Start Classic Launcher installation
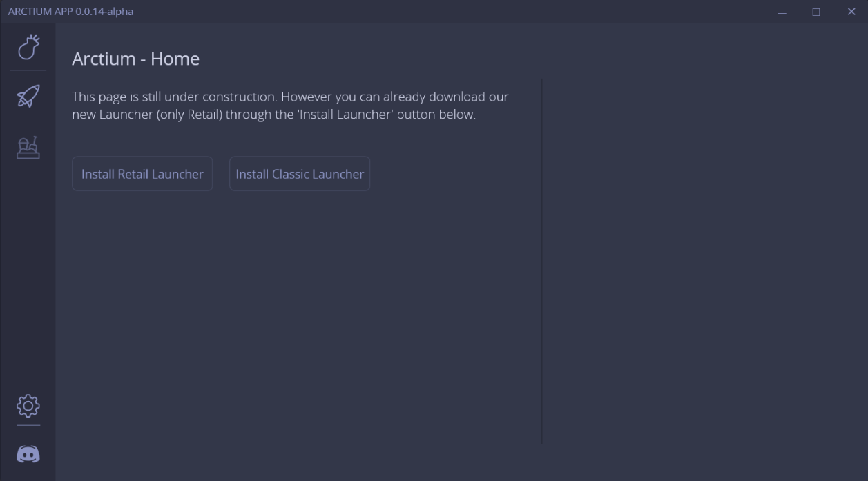 pyautogui.click(x=299, y=173)
